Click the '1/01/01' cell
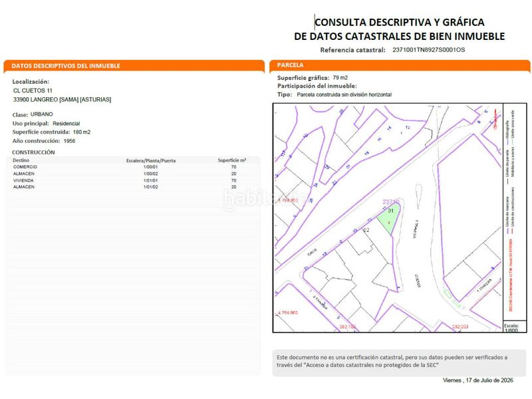 click(151, 180)
